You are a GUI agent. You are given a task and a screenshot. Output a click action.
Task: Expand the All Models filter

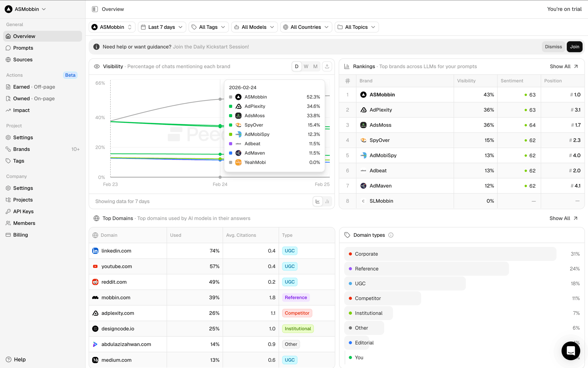tap(254, 27)
